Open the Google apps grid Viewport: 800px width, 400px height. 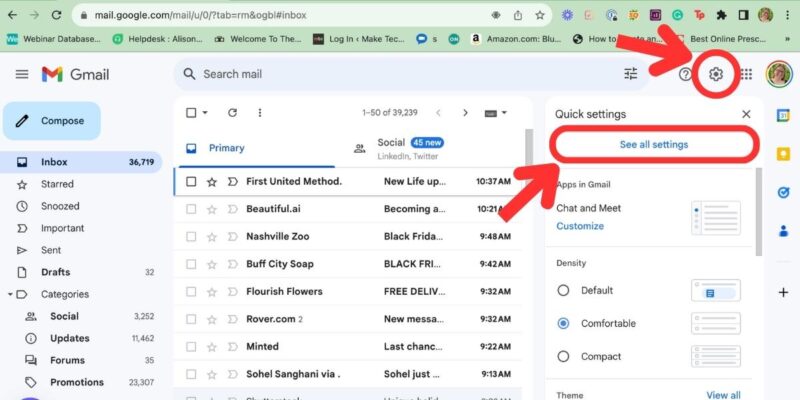click(x=746, y=74)
